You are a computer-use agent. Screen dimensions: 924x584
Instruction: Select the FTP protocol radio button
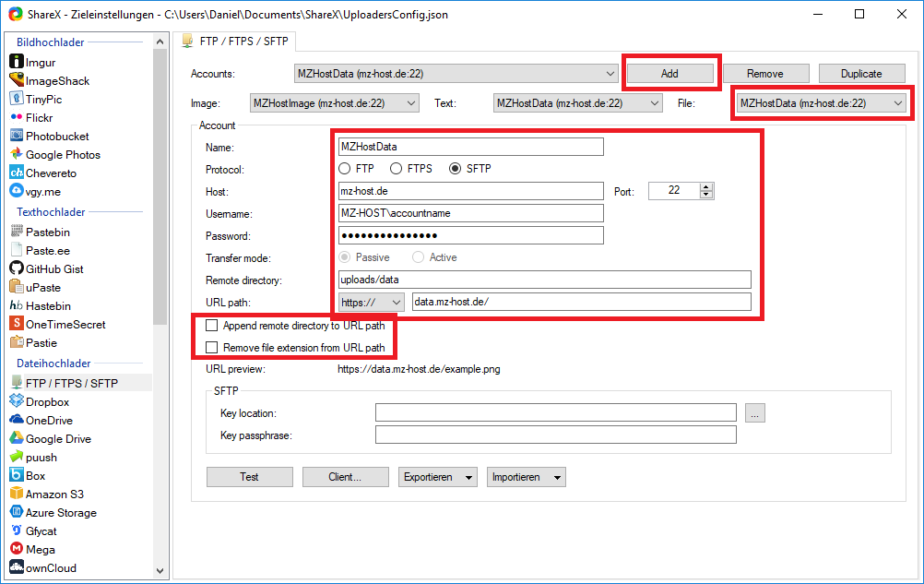(x=344, y=169)
